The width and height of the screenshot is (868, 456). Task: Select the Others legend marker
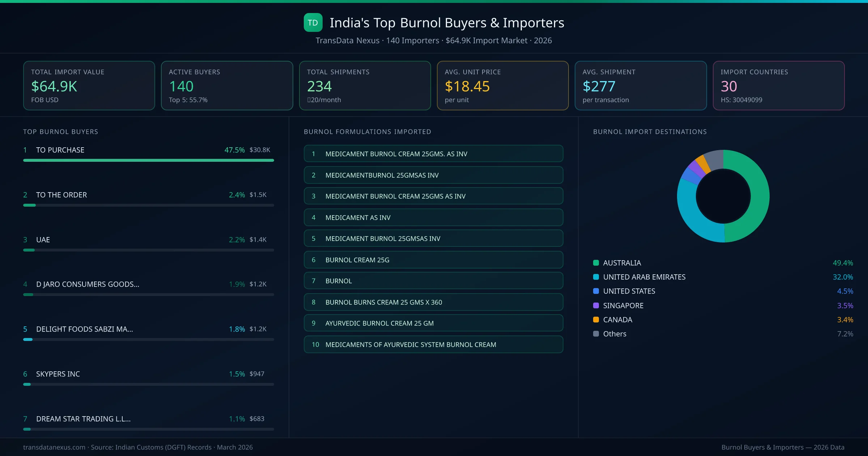596,334
